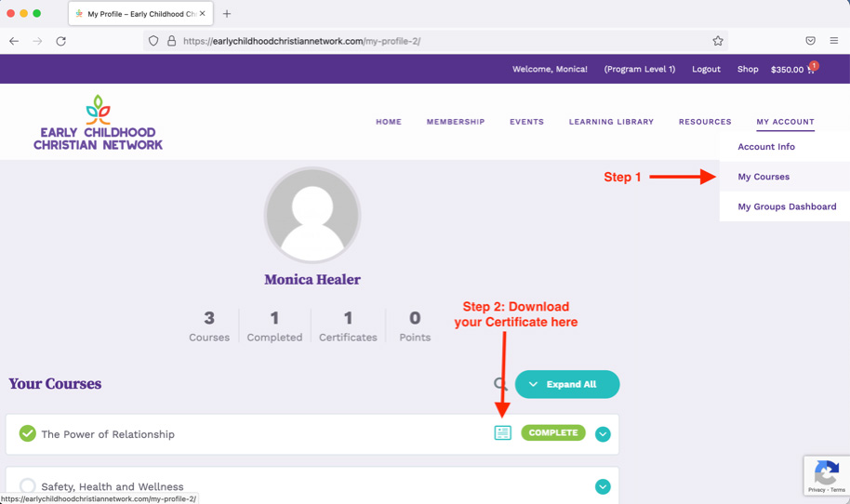Image resolution: width=850 pixels, height=504 pixels.
Task: Bookmark page with star icon
Action: [718, 41]
